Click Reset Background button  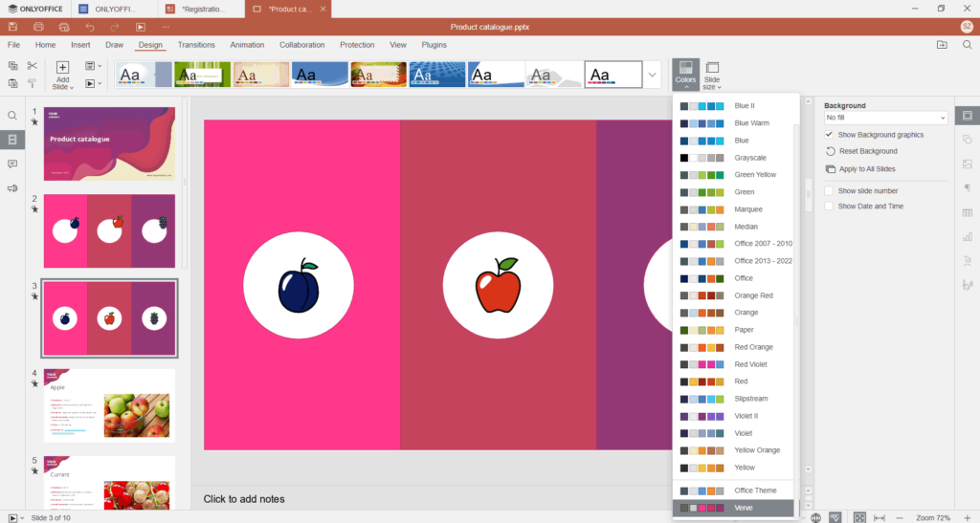[867, 151]
